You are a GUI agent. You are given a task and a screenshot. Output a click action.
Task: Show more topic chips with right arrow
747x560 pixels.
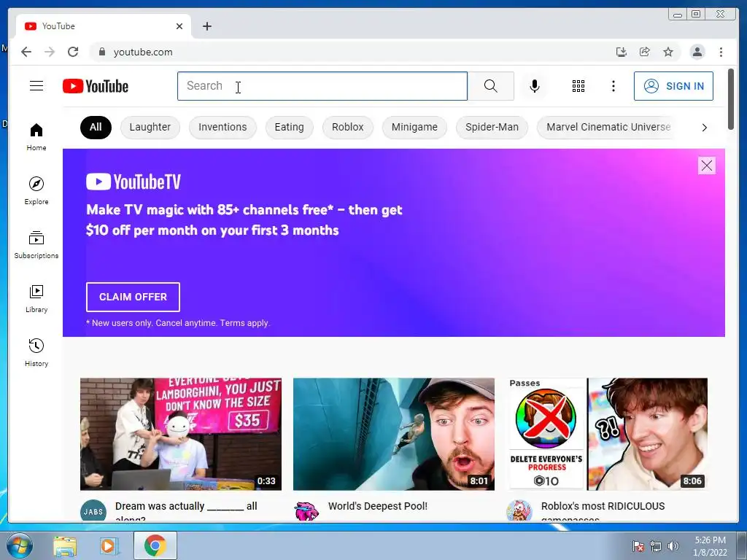pyautogui.click(x=704, y=128)
